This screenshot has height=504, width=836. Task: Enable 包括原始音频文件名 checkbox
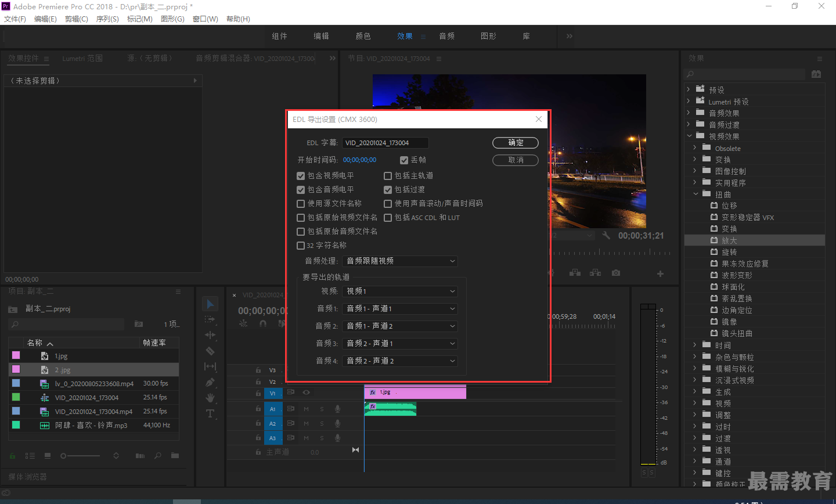pyautogui.click(x=301, y=232)
